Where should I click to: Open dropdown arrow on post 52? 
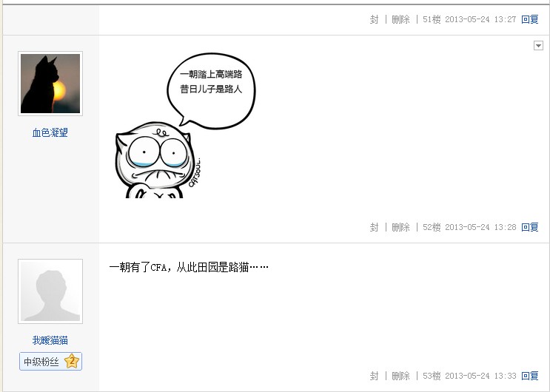pyautogui.click(x=538, y=46)
